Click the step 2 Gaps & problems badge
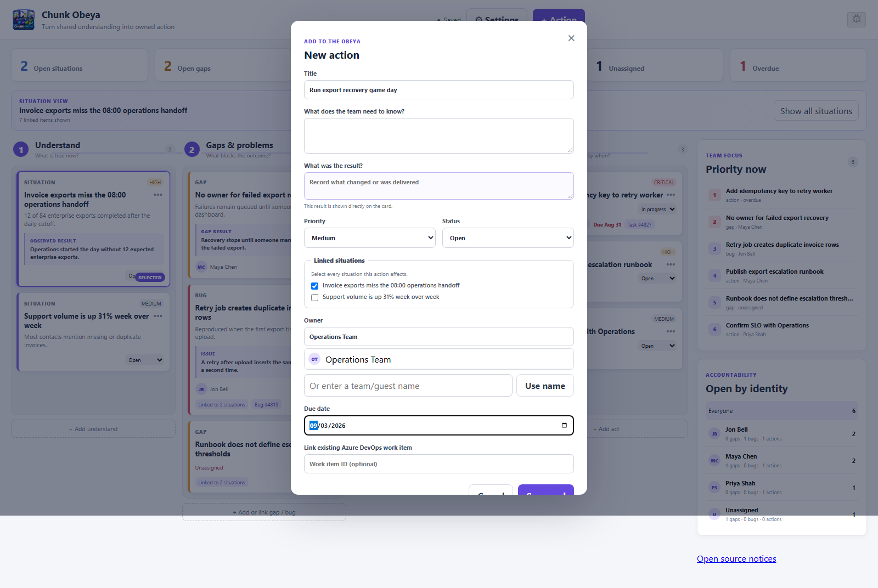Image resolution: width=878 pixels, height=588 pixels. [192, 149]
